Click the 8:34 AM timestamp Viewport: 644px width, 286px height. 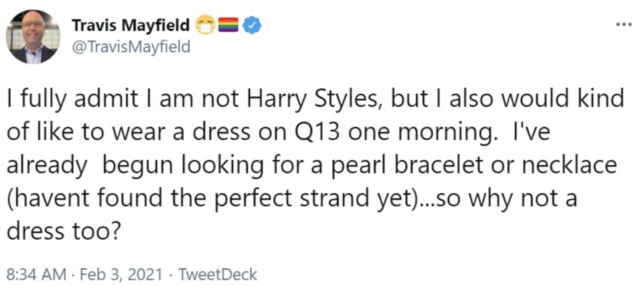click(x=36, y=275)
